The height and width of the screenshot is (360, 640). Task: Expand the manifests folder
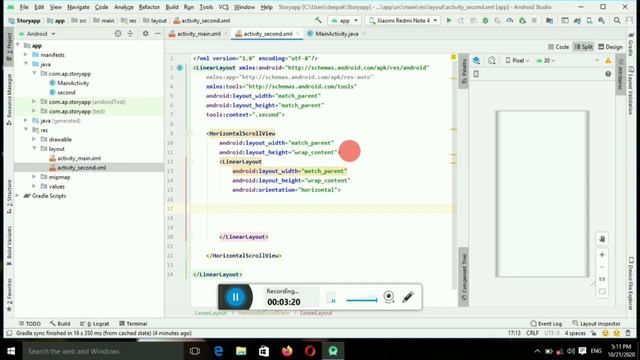pyautogui.click(x=26, y=55)
